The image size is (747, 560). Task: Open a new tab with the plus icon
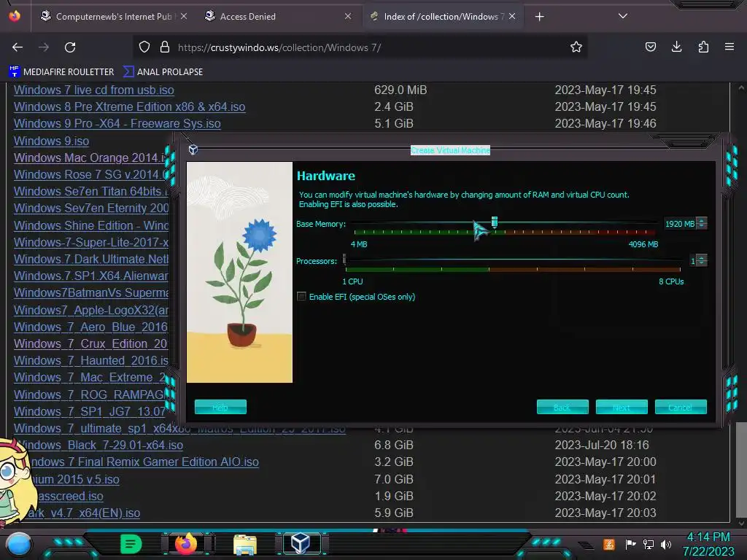[539, 17]
